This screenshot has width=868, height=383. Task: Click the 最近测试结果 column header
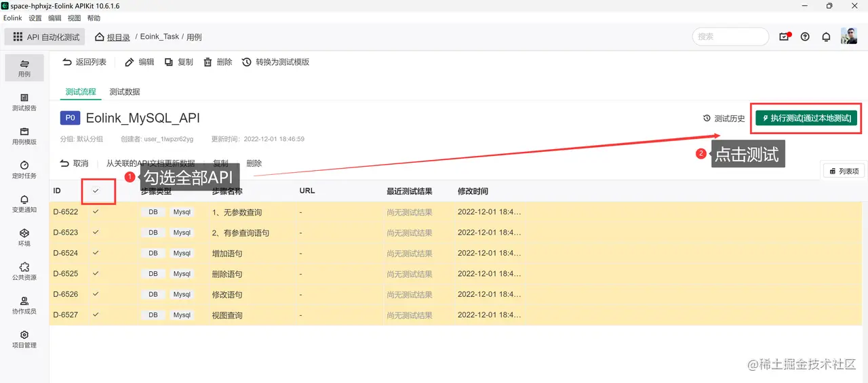(x=410, y=191)
